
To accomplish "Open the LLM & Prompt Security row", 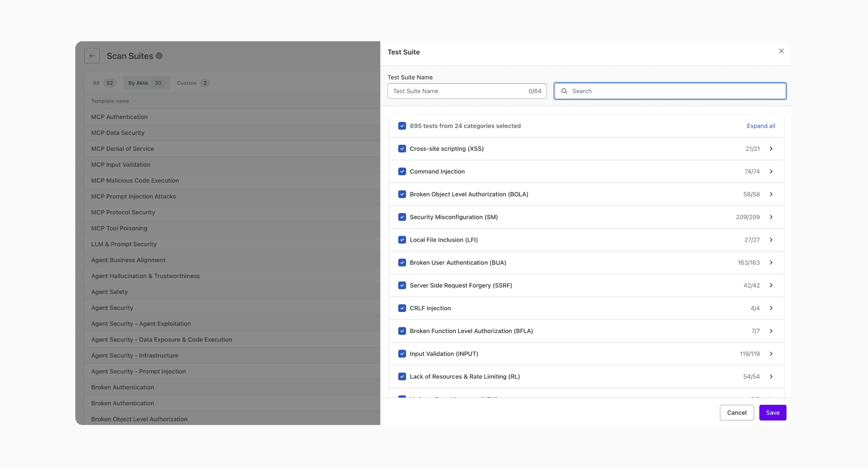I will [232, 244].
